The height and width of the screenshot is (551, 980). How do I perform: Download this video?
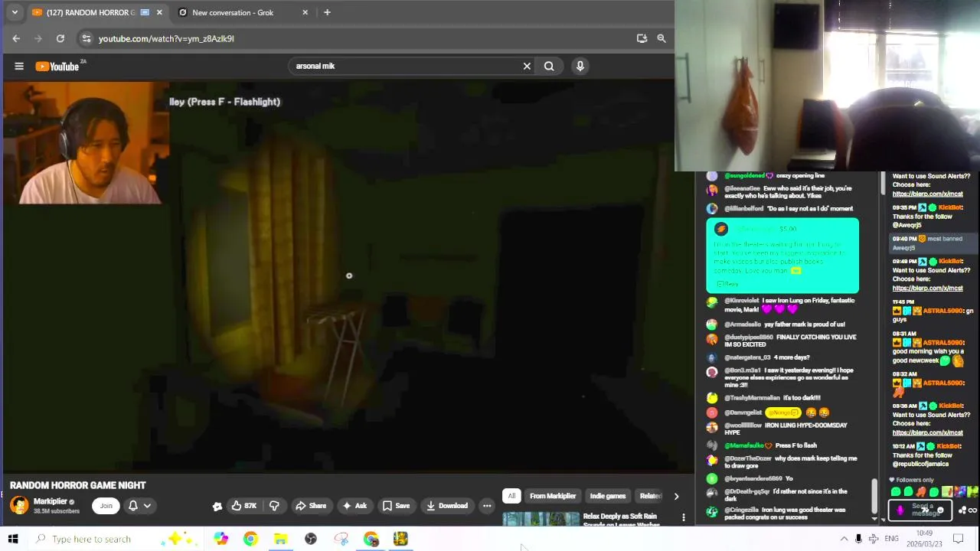(447, 505)
